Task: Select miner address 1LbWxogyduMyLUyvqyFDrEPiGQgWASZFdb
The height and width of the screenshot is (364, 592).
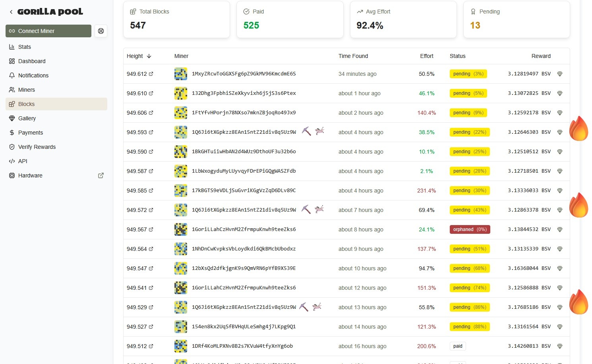Action: tap(244, 171)
